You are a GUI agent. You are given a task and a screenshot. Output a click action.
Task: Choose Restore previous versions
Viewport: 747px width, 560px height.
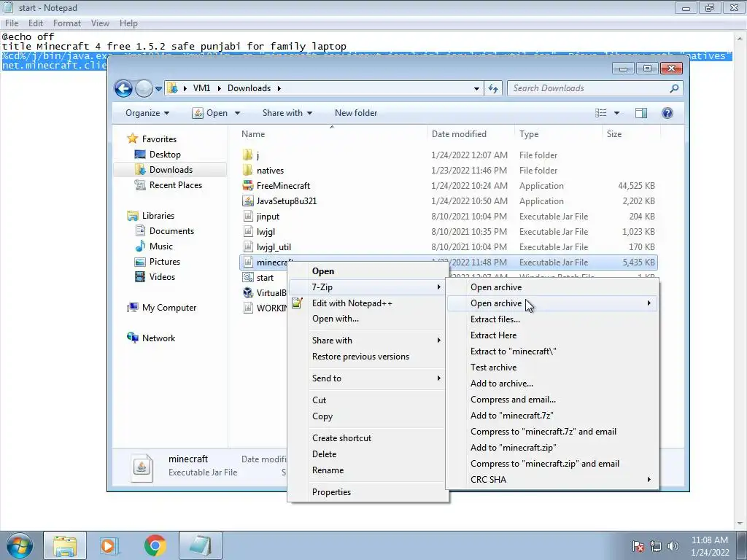(x=368, y=356)
